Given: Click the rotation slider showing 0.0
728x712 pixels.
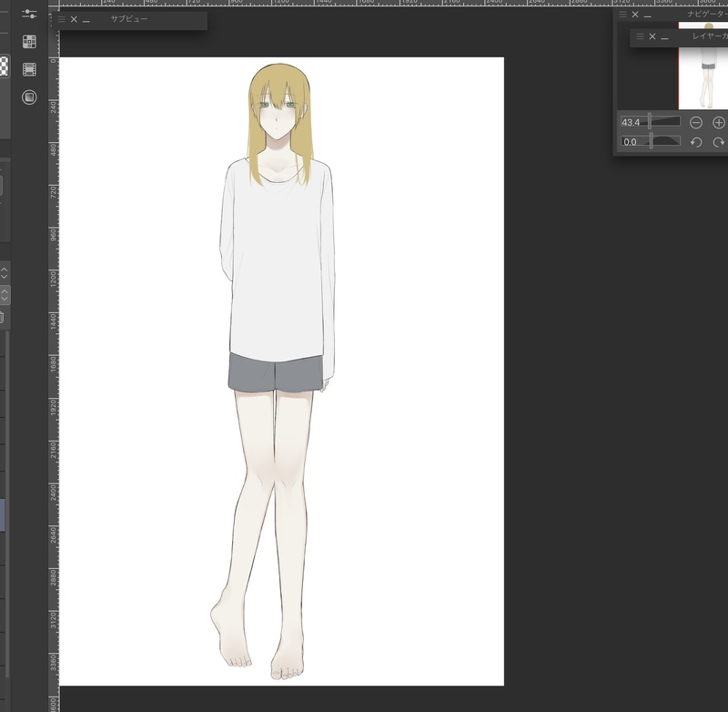Looking at the screenshot, I should (x=650, y=141).
